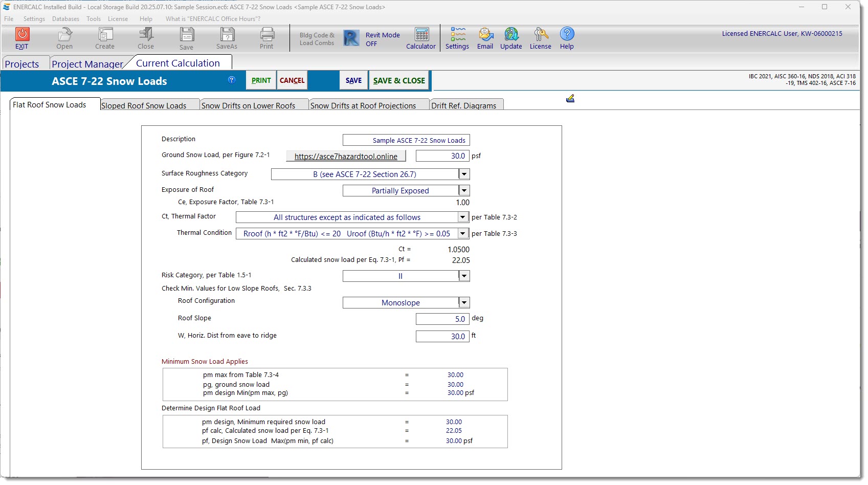
Task: Open the Tools menu
Action: [94, 19]
